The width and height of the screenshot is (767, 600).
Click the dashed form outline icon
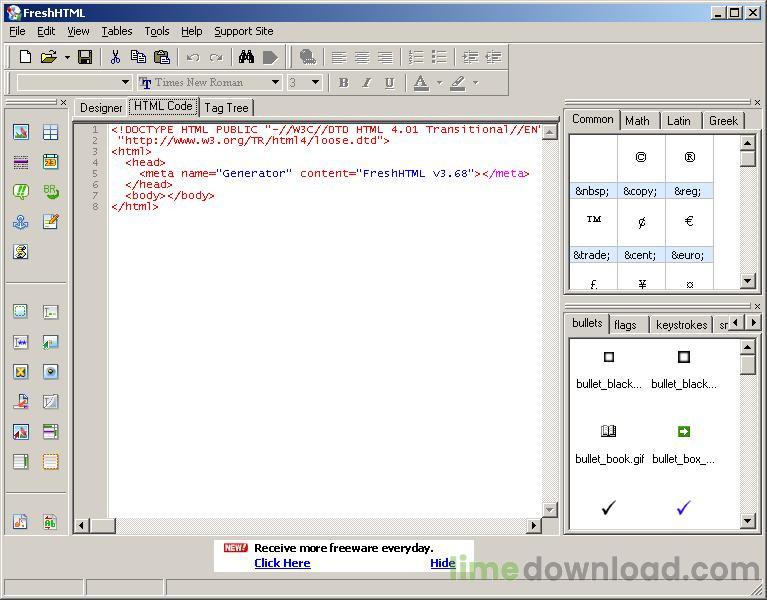tap(20, 311)
